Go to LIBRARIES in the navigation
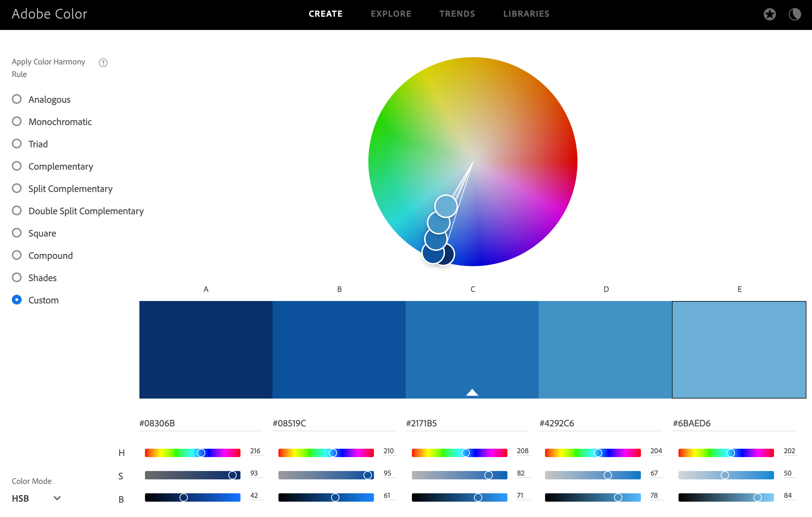The height and width of the screenshot is (517, 812). (526, 14)
